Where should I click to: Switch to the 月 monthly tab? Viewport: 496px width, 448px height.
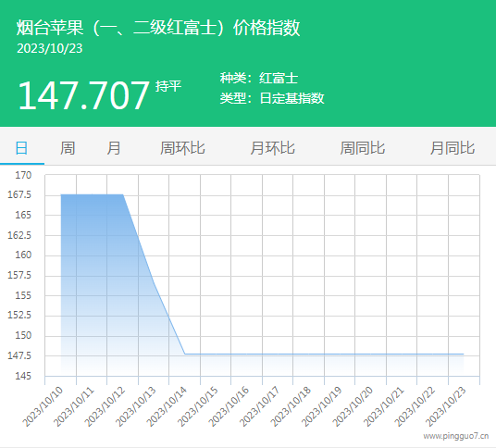pyautogui.click(x=114, y=148)
